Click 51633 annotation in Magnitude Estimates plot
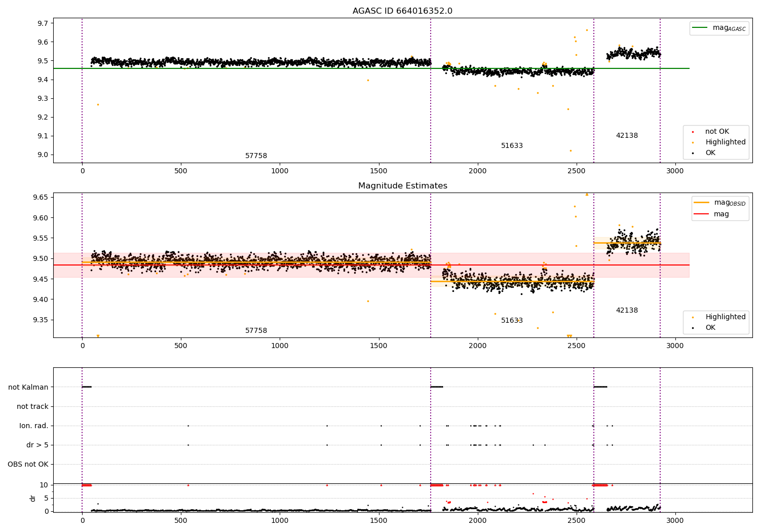This screenshot has width=760, height=532. click(512, 321)
